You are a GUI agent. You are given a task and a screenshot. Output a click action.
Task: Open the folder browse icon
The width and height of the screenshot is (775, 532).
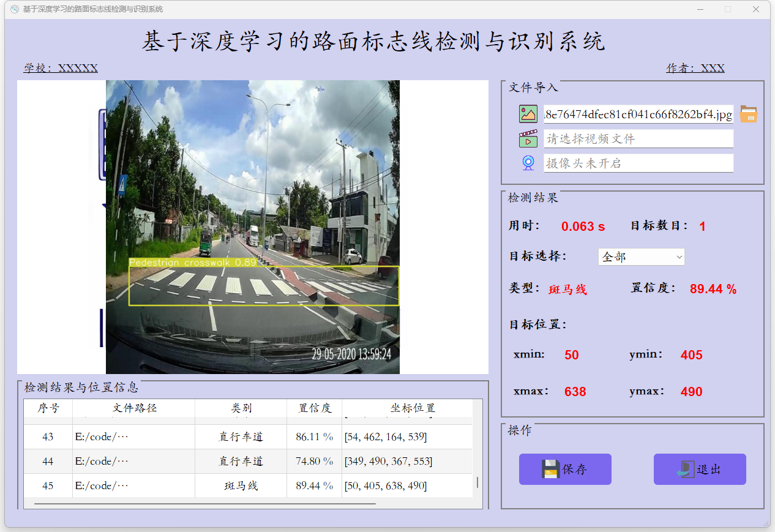click(x=749, y=114)
